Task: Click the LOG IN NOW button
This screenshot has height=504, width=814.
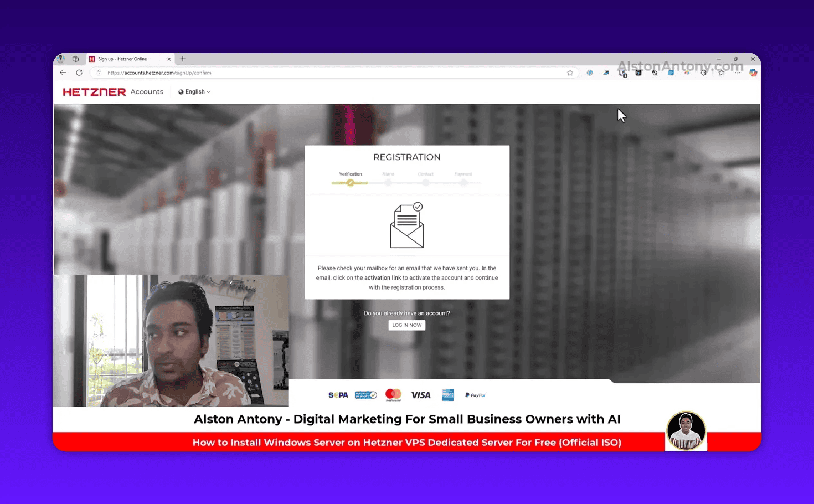Action: 406,325
